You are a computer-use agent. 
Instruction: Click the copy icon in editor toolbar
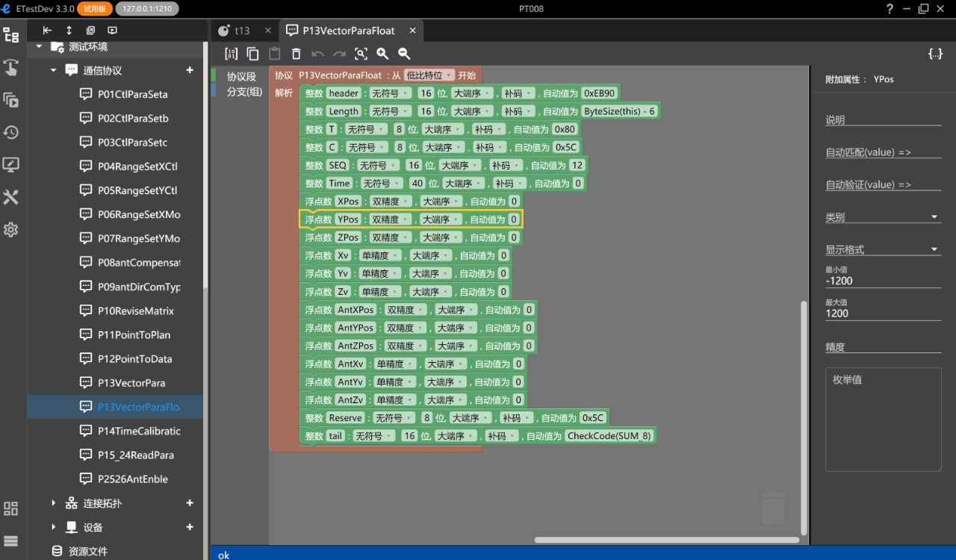pyautogui.click(x=253, y=54)
